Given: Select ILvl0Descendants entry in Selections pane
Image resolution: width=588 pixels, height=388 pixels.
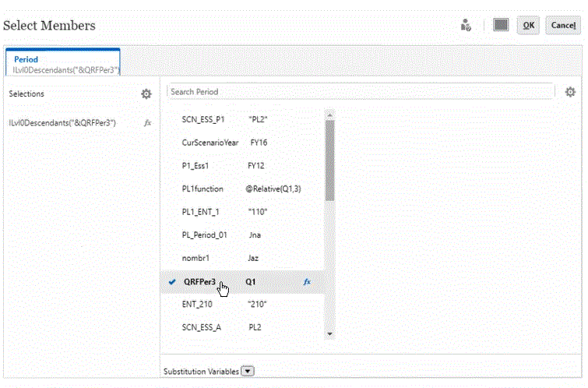Looking at the screenshot, I should [x=62, y=122].
